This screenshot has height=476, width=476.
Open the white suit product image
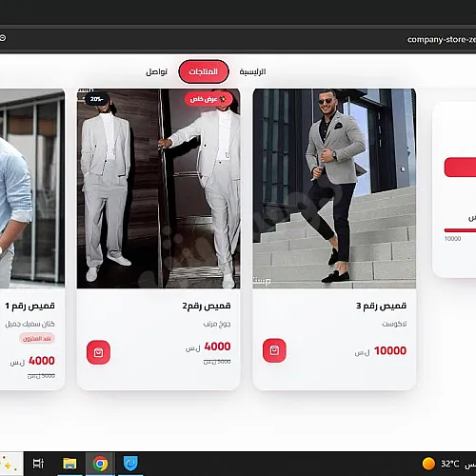[158, 188]
